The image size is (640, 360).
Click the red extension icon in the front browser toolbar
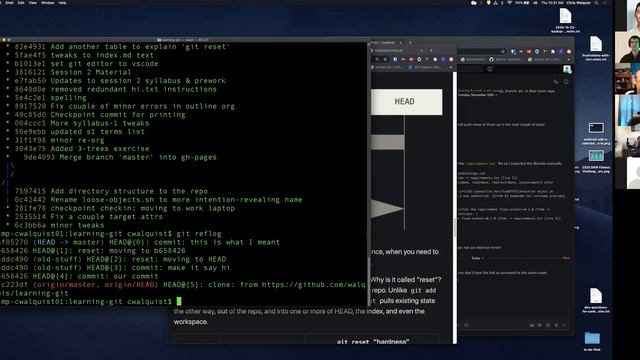[411, 59]
